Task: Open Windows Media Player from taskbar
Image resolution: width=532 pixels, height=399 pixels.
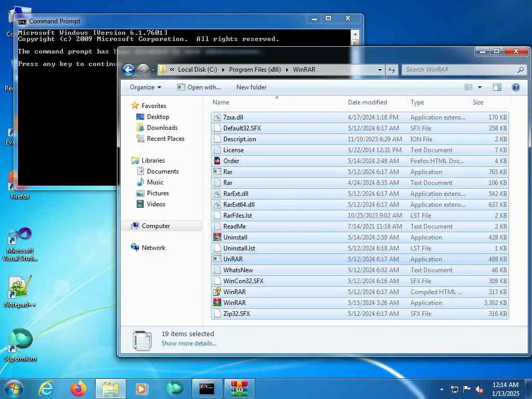Action: point(141,389)
